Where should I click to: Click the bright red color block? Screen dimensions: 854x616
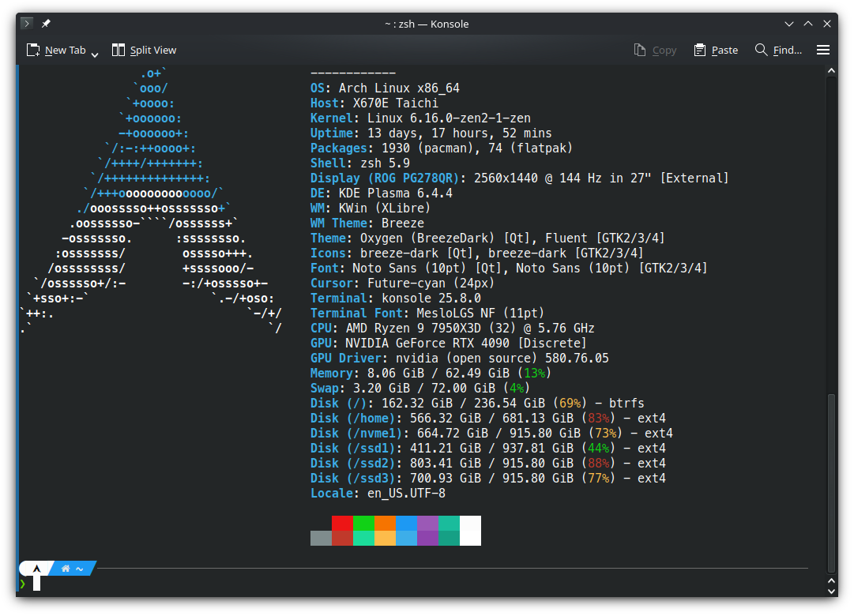point(342,523)
